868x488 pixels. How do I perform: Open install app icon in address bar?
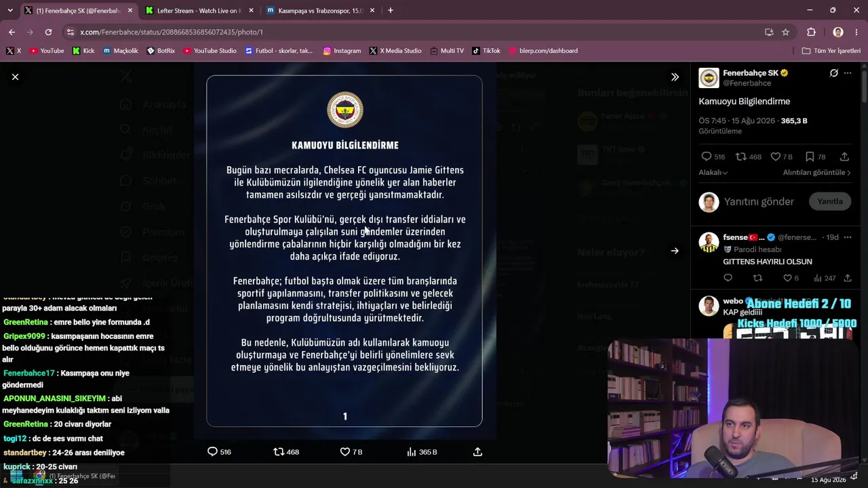(769, 32)
